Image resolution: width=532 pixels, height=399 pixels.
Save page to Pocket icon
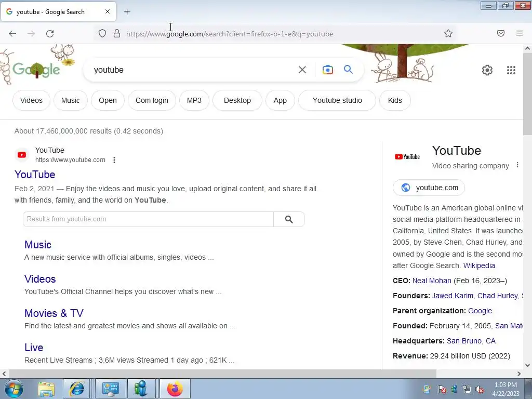pyautogui.click(x=501, y=33)
